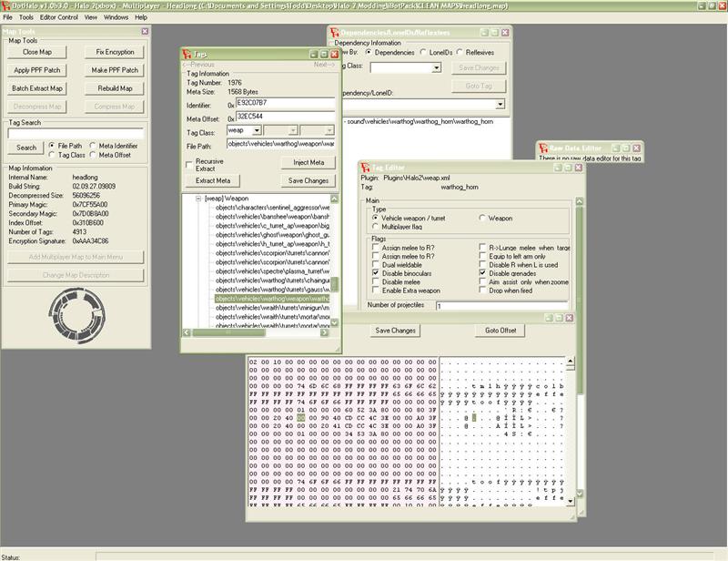This screenshot has width=728, height=561.
Task: Select the ghost weapon tree item
Action: click(272, 235)
